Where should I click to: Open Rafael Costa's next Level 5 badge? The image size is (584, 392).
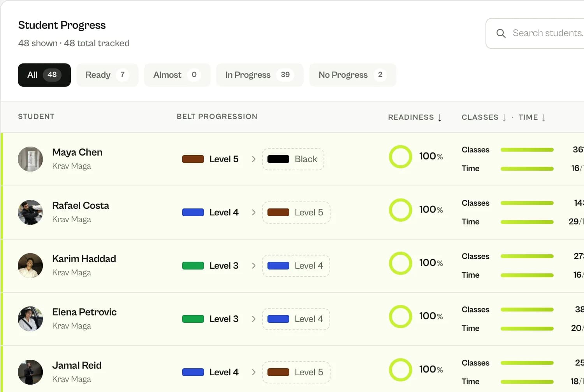pos(296,212)
